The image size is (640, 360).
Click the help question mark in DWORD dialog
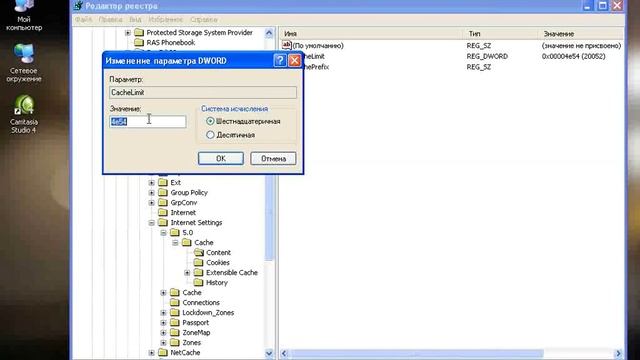coord(280,60)
